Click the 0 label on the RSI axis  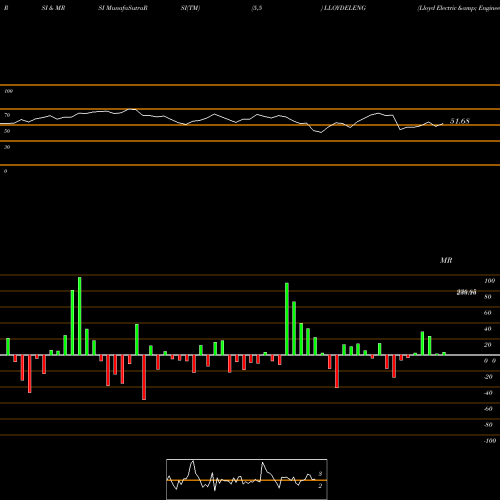(x=5, y=171)
